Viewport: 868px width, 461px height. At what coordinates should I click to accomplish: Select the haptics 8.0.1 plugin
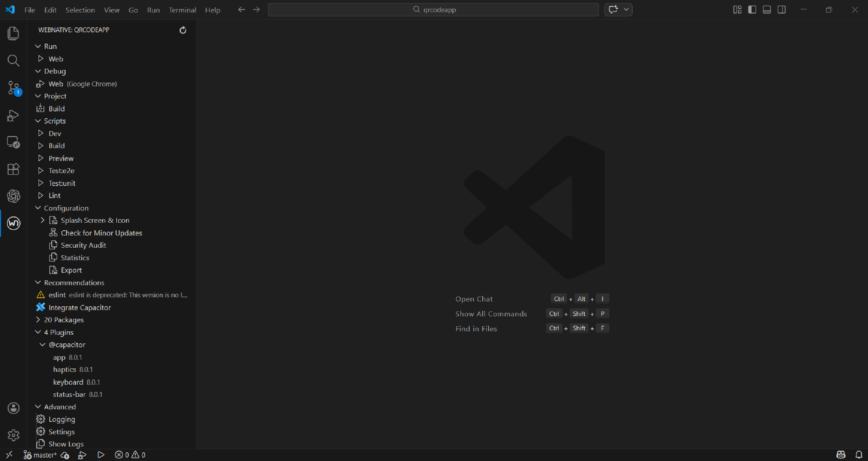point(112,369)
